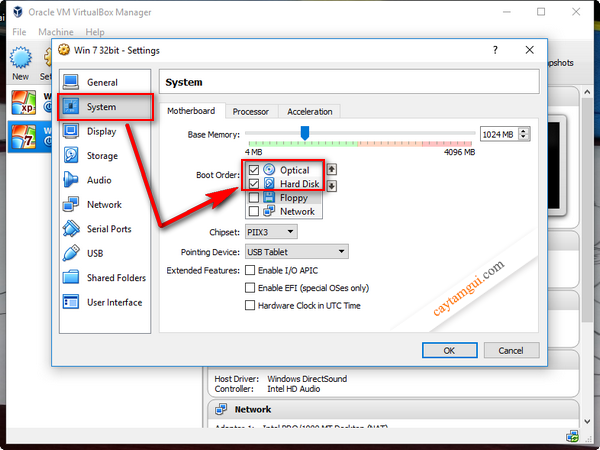The height and width of the screenshot is (450, 600).
Task: Open the Chipset PIIX3 dropdown
Action: (x=271, y=232)
